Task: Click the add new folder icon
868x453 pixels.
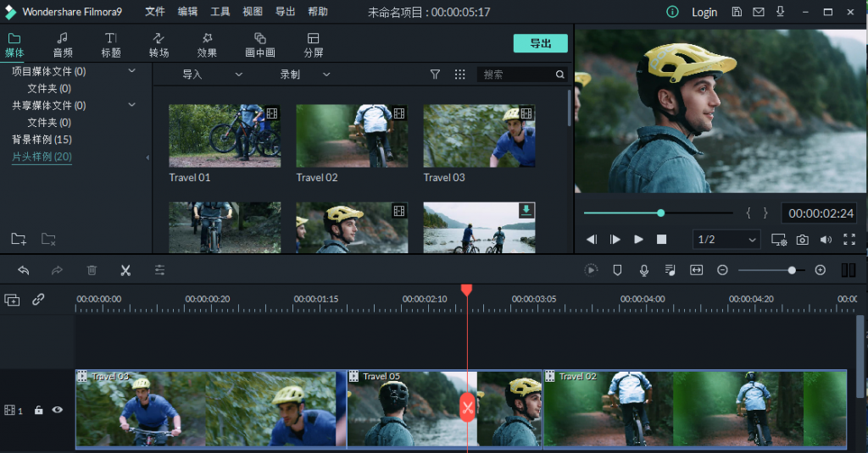Action: (x=19, y=239)
